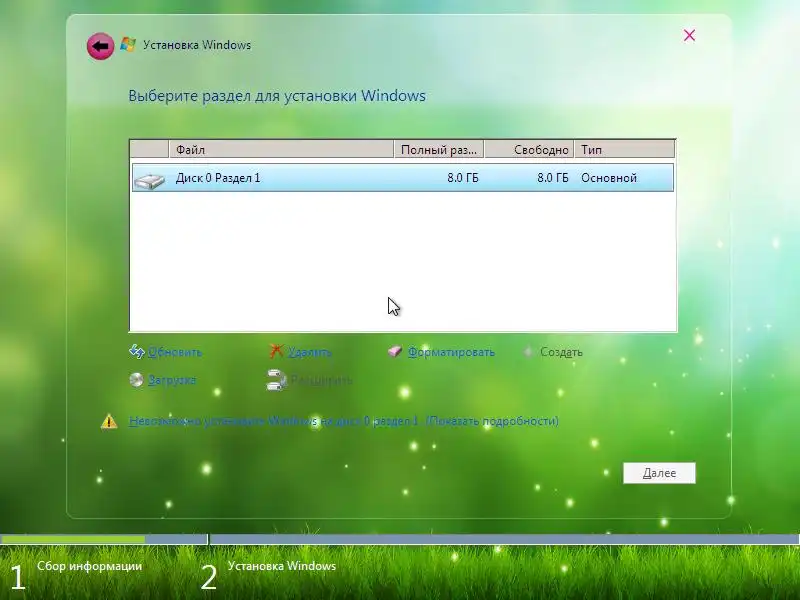This screenshot has width=800, height=600.
Task: Open the Невозможно установить Windows warning link
Action: 343,421
